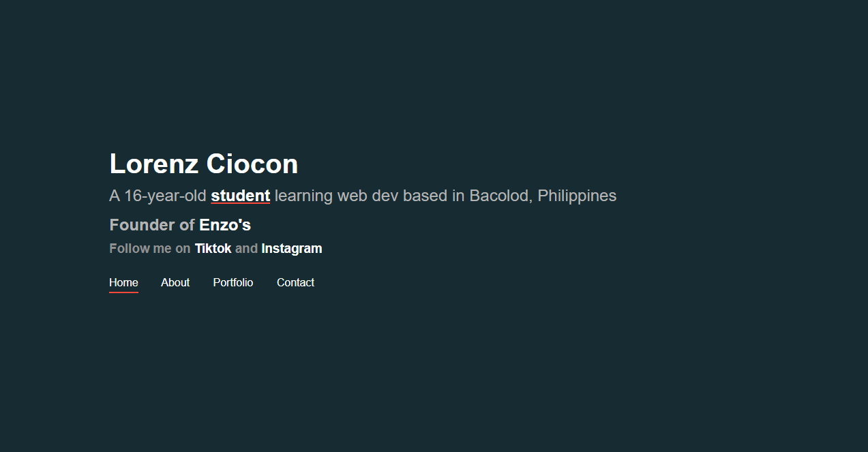
Task: Navigate to the Contact page
Action: tap(295, 283)
